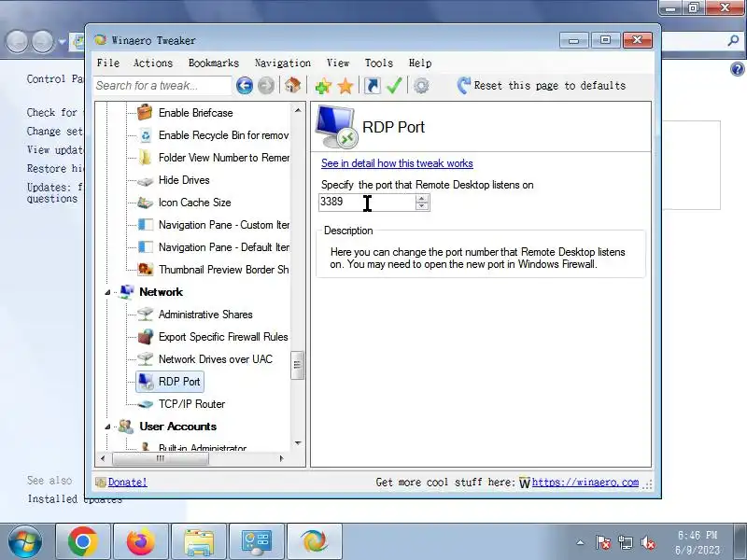This screenshot has width=747, height=560.
Task: Open Firefox from the taskbar
Action: click(141, 541)
